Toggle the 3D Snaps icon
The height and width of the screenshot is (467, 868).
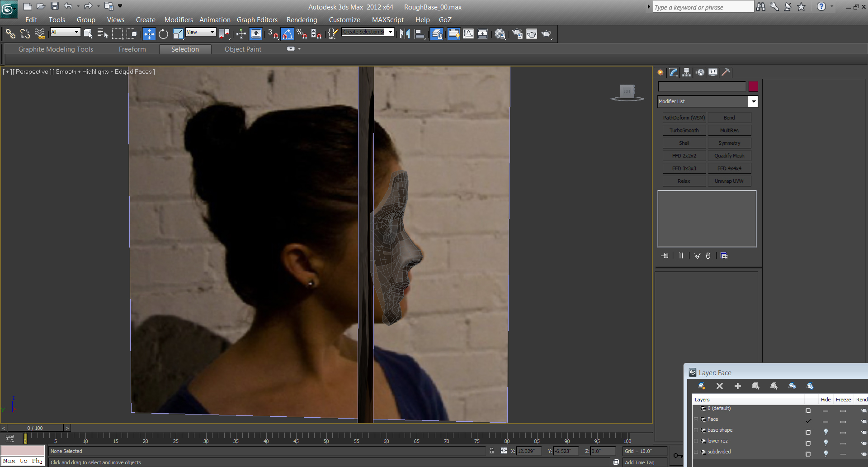pos(273,34)
